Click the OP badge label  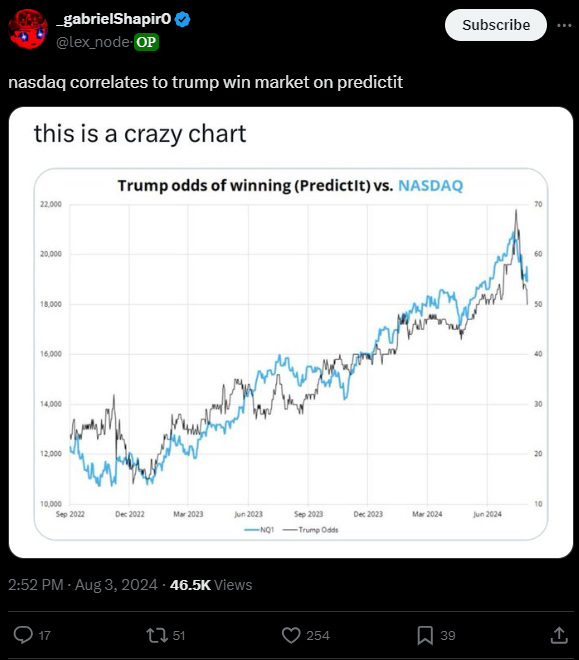click(146, 42)
